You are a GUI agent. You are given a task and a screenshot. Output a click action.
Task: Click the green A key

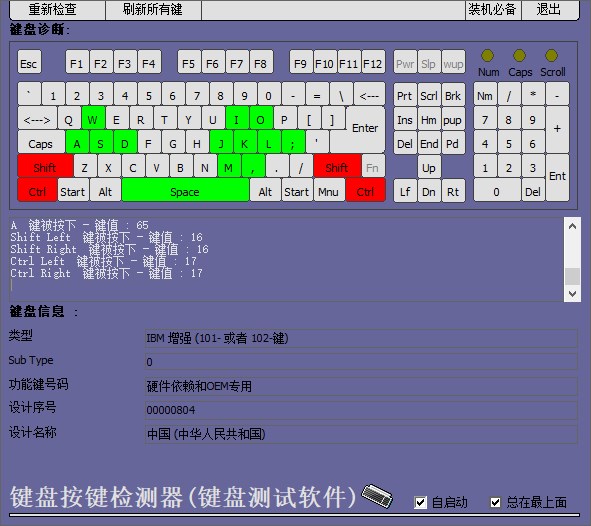point(77,142)
